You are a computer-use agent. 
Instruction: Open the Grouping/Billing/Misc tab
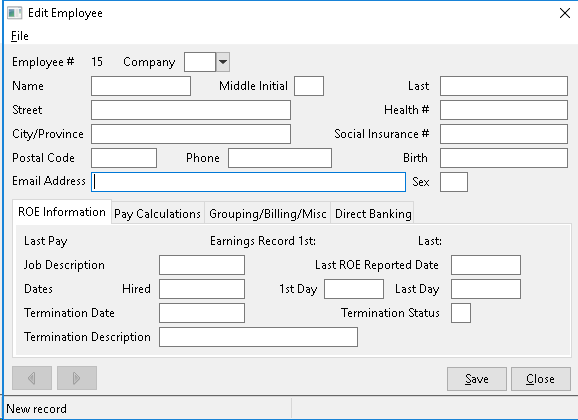point(268,214)
